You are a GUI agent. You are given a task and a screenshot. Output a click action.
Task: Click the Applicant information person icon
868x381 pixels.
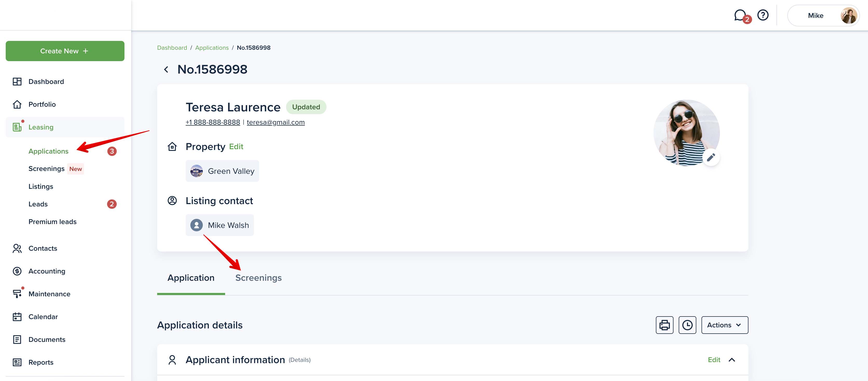[x=172, y=360]
